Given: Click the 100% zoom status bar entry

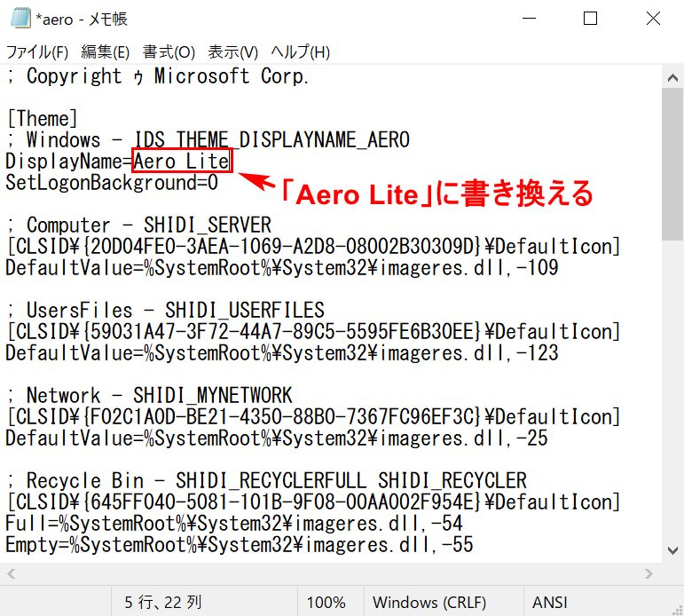Looking at the screenshot, I should (x=326, y=603).
